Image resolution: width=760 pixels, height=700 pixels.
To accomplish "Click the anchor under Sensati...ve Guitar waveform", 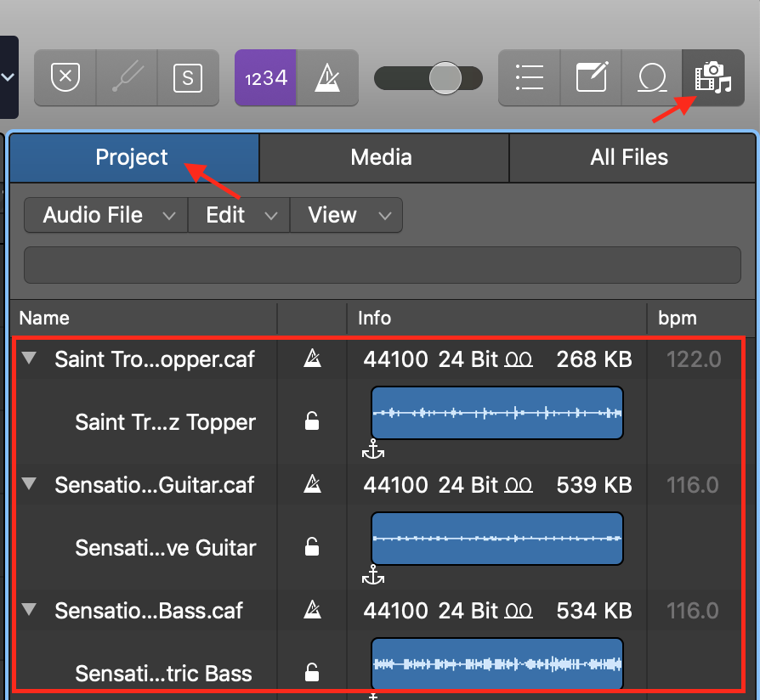I will click(x=373, y=574).
